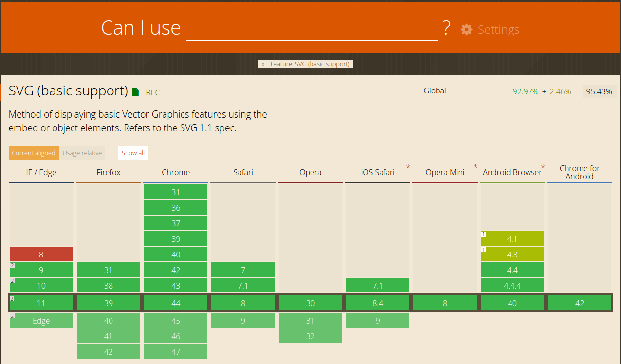Select the yellow-green Android 4.1 cell

(512, 238)
